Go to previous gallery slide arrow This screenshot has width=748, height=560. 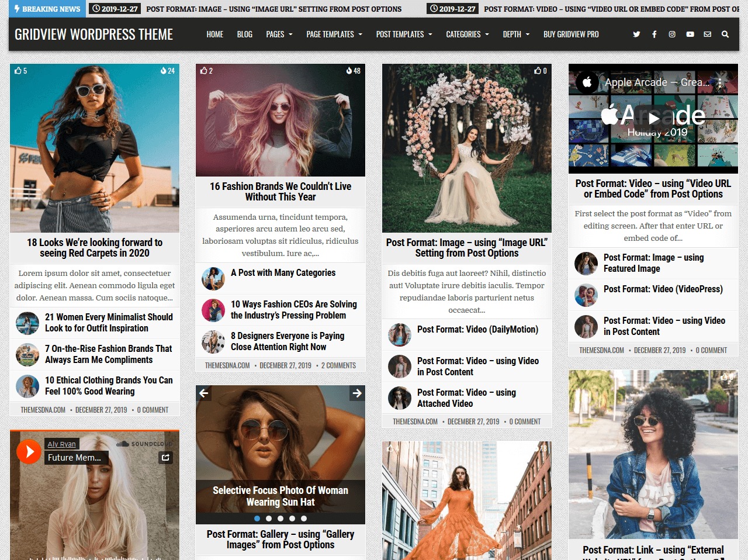point(204,393)
